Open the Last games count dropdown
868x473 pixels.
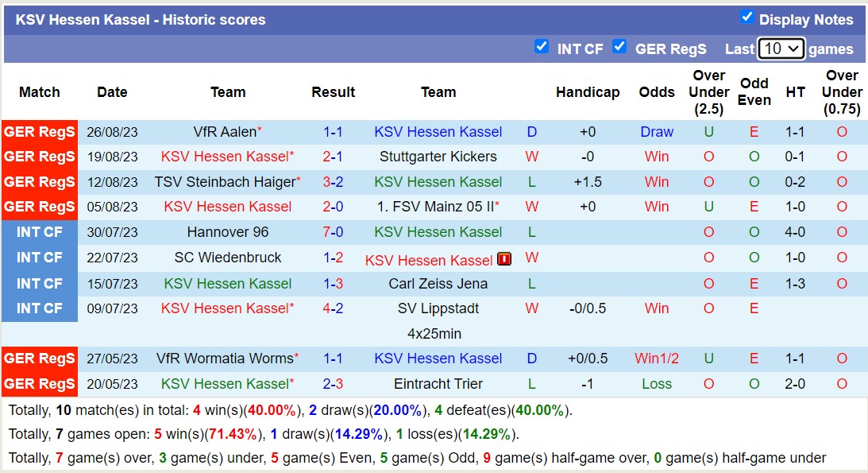[x=781, y=48]
